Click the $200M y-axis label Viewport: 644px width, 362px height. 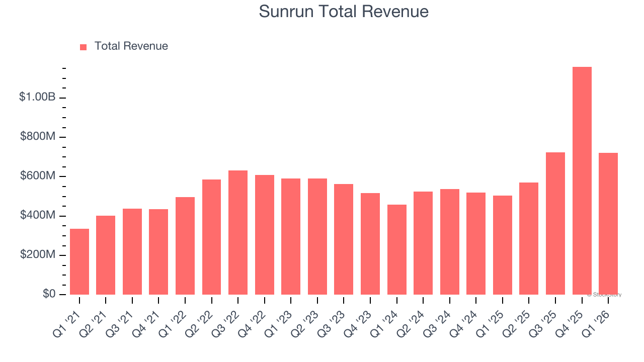point(38,255)
